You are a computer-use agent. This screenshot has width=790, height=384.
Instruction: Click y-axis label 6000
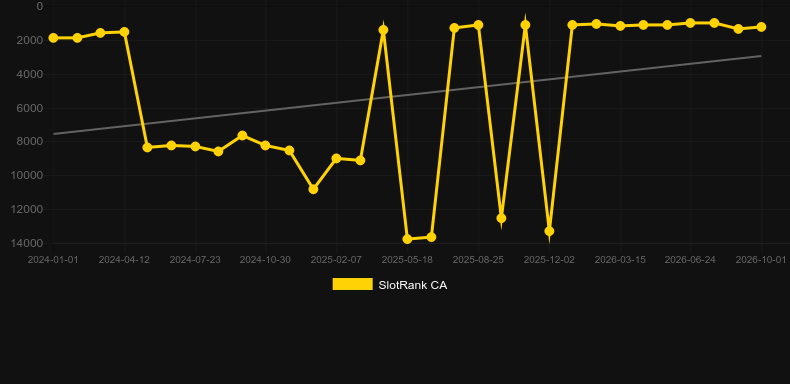(30, 108)
